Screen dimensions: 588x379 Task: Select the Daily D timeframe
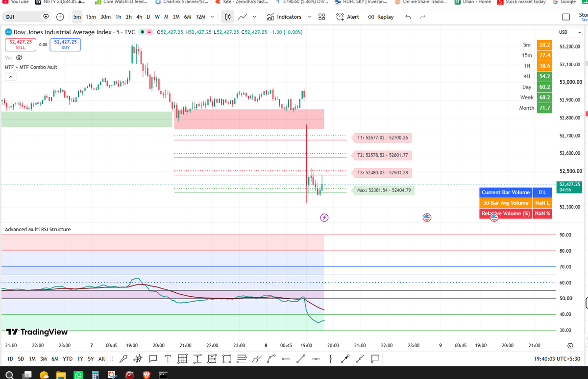pos(148,17)
